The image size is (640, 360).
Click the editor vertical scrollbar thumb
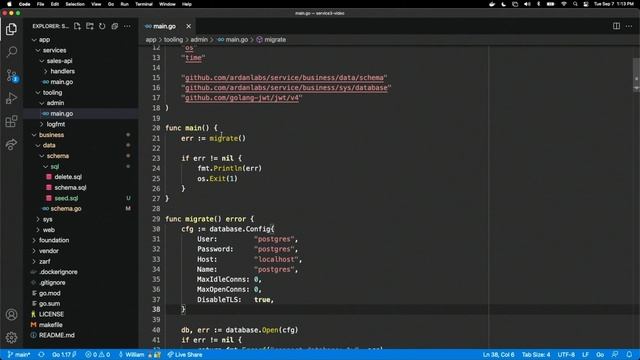(x=636, y=76)
